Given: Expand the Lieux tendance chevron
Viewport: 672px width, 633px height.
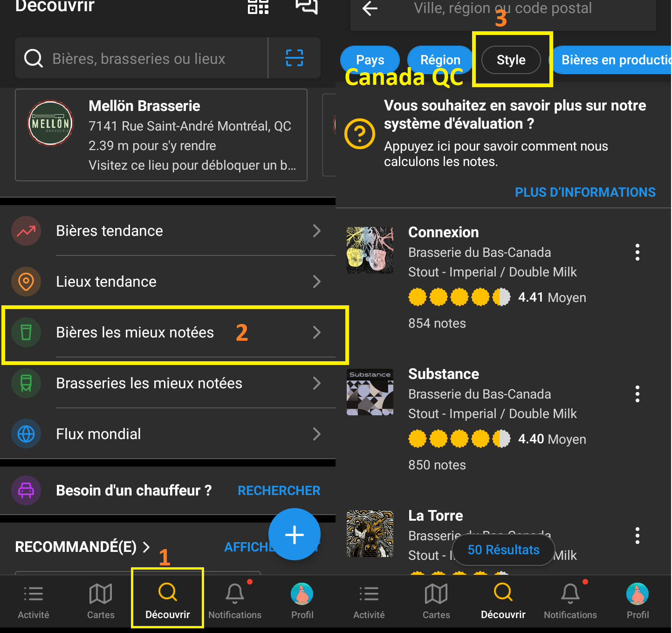Looking at the screenshot, I should tap(317, 282).
